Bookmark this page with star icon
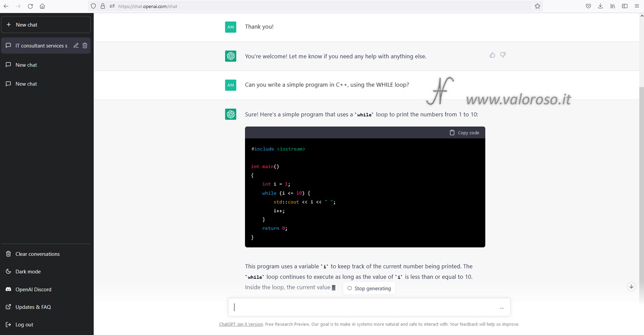This screenshot has height=335, width=644. click(537, 6)
